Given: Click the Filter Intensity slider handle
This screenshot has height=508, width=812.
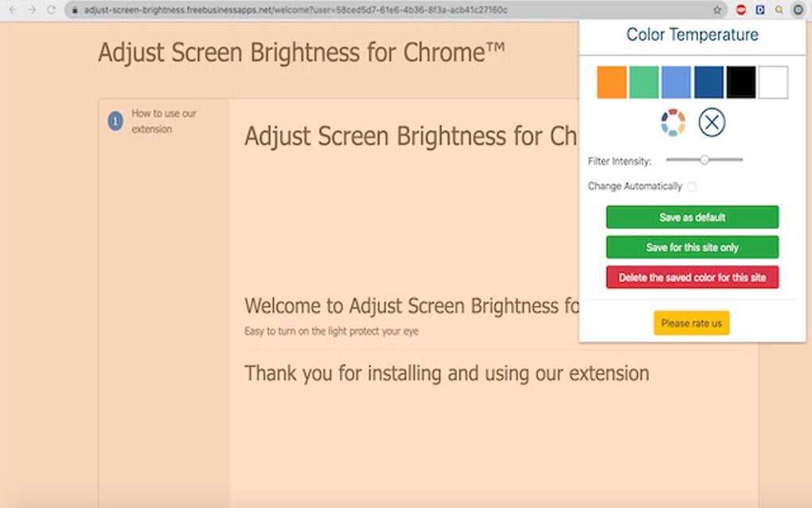Looking at the screenshot, I should pyautogui.click(x=704, y=160).
